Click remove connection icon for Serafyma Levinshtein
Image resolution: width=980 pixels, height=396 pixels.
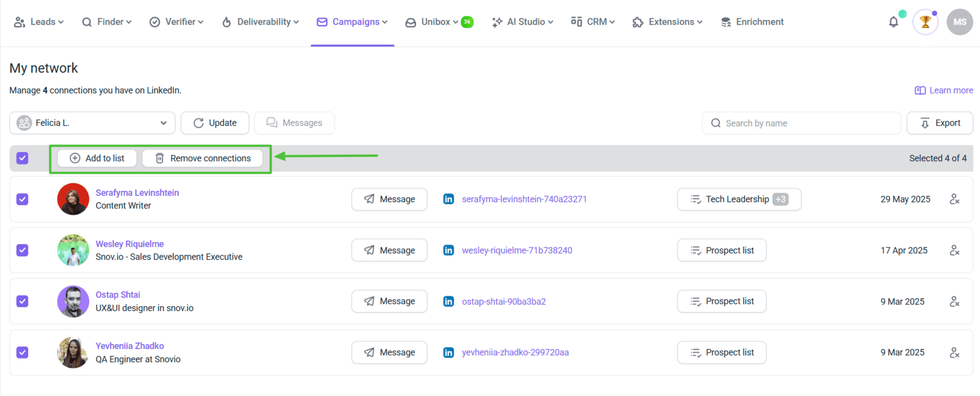pyautogui.click(x=954, y=199)
